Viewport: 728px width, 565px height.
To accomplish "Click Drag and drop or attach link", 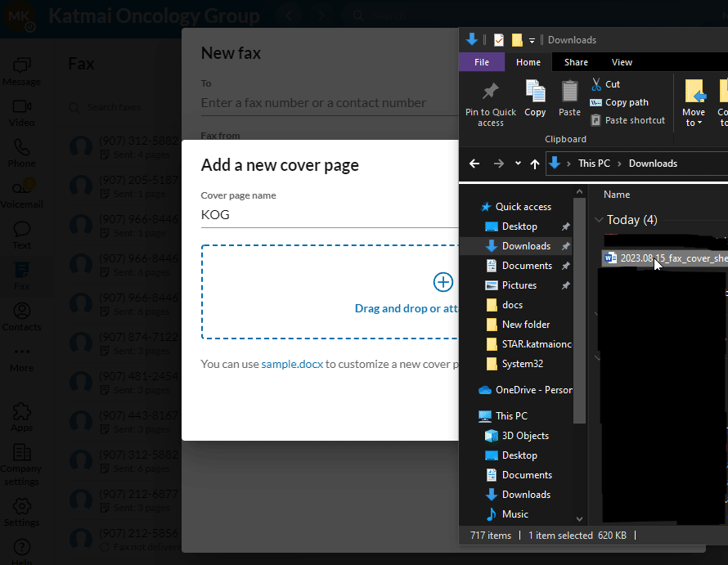I will tap(407, 308).
